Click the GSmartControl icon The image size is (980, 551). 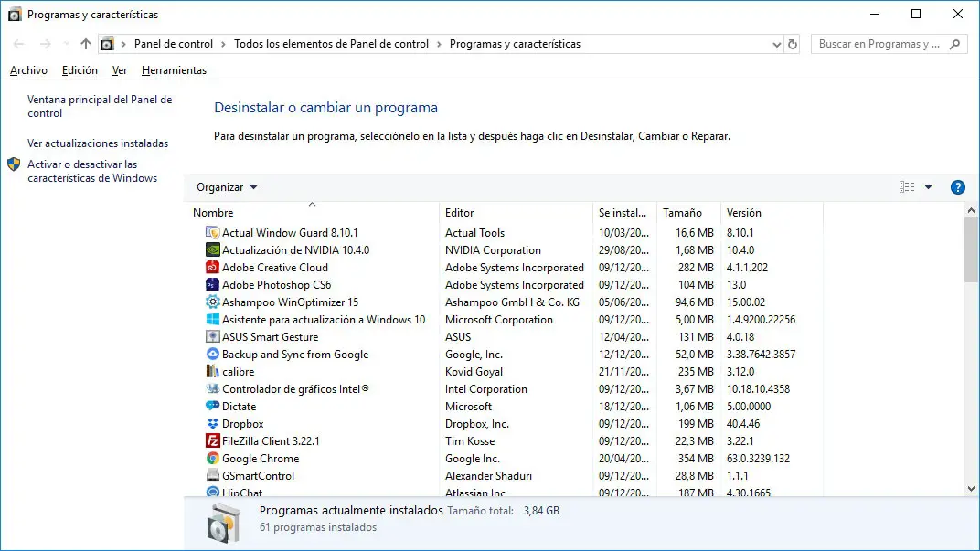tap(212, 475)
